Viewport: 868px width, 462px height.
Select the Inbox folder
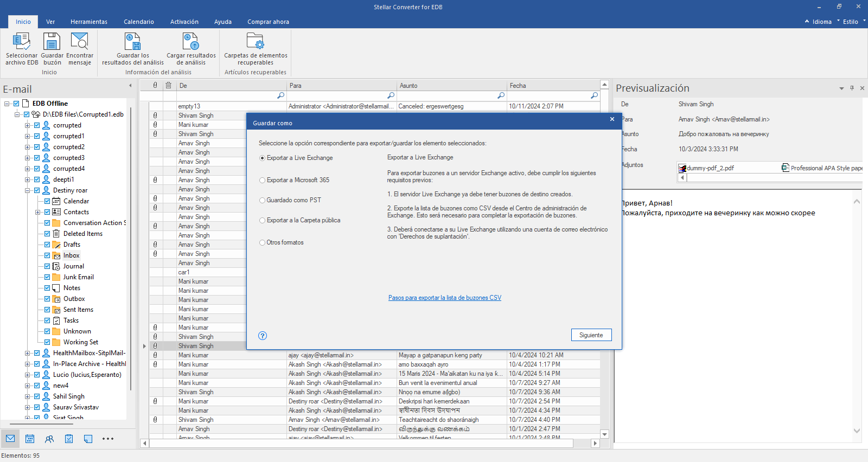(x=71, y=255)
